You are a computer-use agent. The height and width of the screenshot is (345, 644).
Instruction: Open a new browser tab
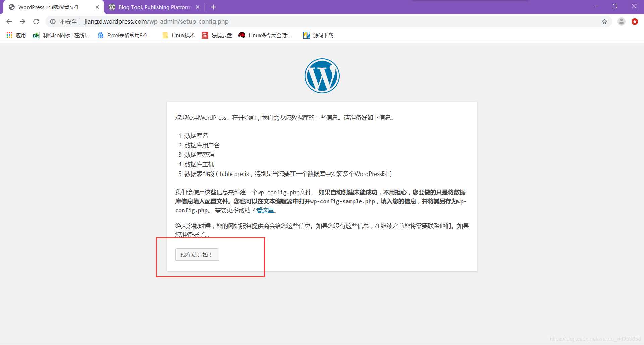213,7
